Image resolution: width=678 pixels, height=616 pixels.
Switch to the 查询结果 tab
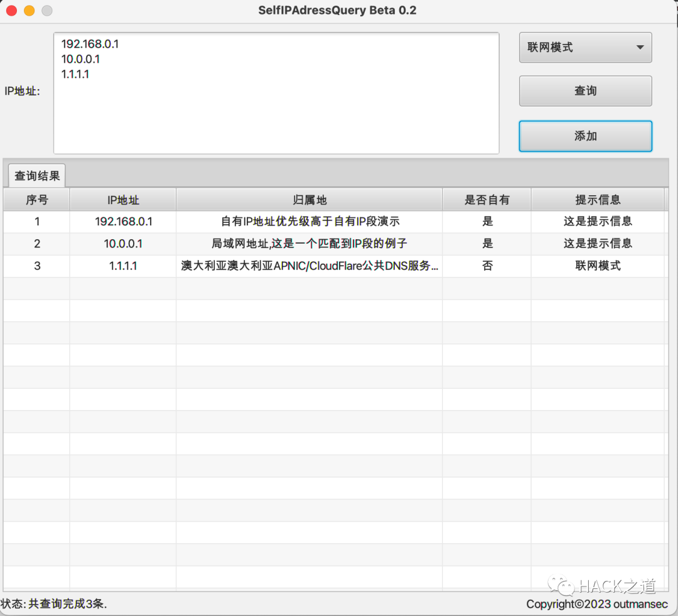coord(36,175)
